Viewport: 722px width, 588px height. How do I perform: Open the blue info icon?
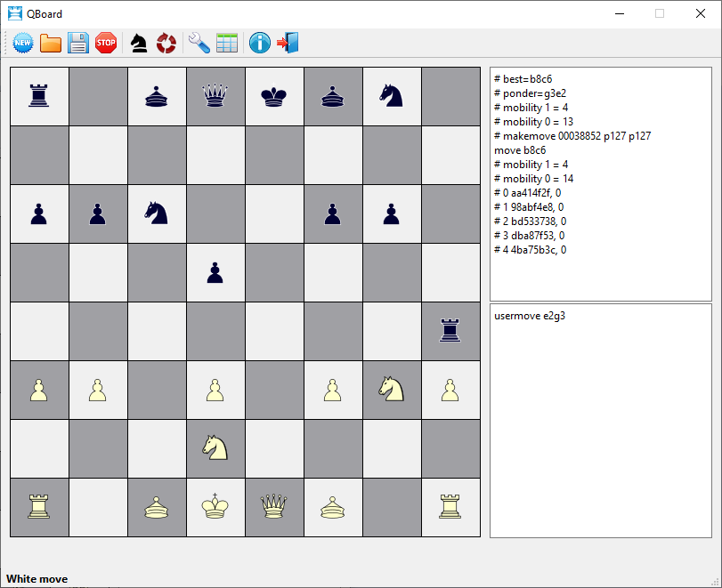pyautogui.click(x=260, y=44)
